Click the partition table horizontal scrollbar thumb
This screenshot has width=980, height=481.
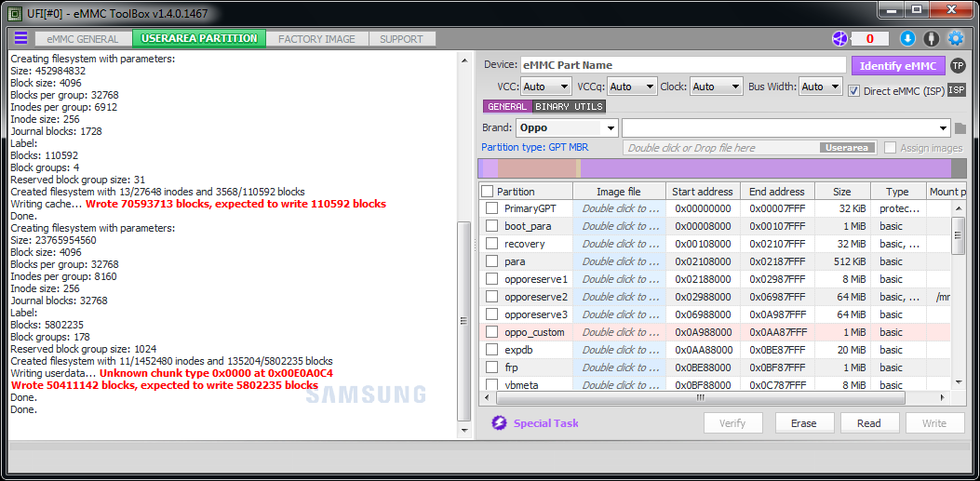coord(700,397)
